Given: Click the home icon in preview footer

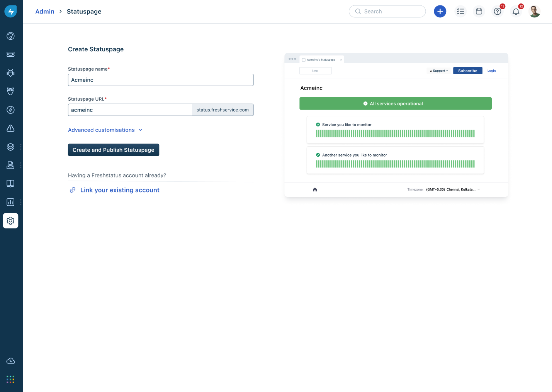Looking at the screenshot, I should (315, 189).
